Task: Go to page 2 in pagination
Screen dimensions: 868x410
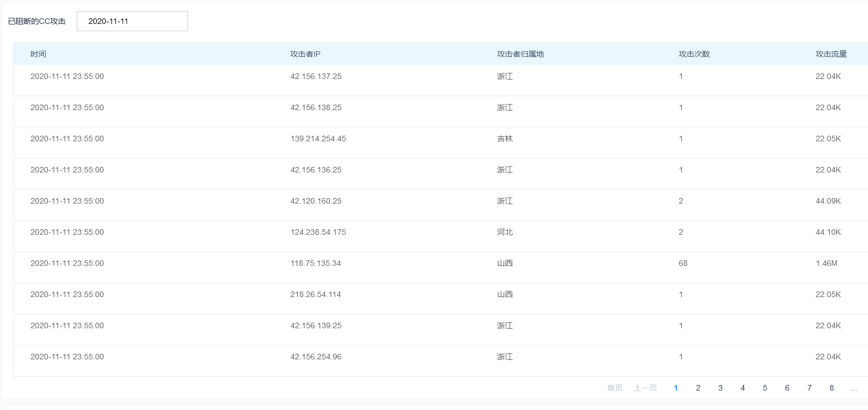Action: tap(698, 388)
